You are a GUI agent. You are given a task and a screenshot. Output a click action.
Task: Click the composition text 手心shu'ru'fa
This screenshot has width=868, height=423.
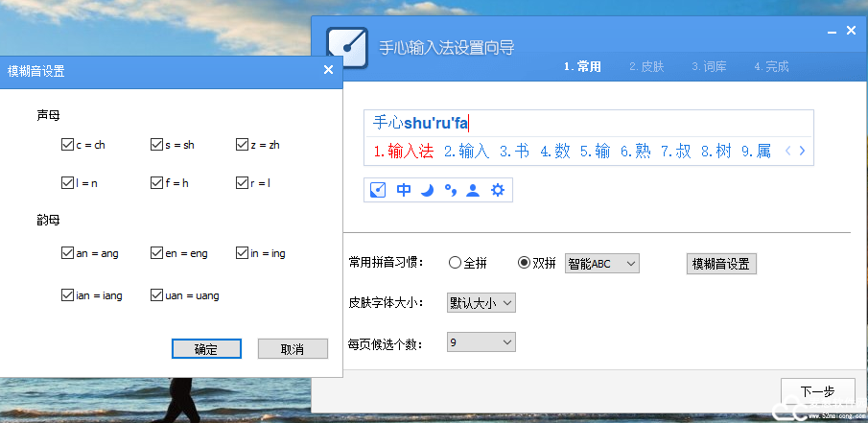(x=420, y=123)
